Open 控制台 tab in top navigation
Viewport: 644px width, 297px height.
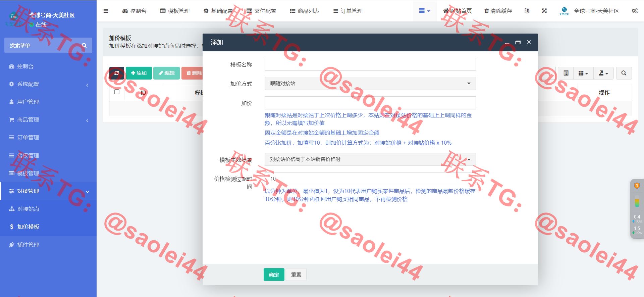(x=135, y=11)
